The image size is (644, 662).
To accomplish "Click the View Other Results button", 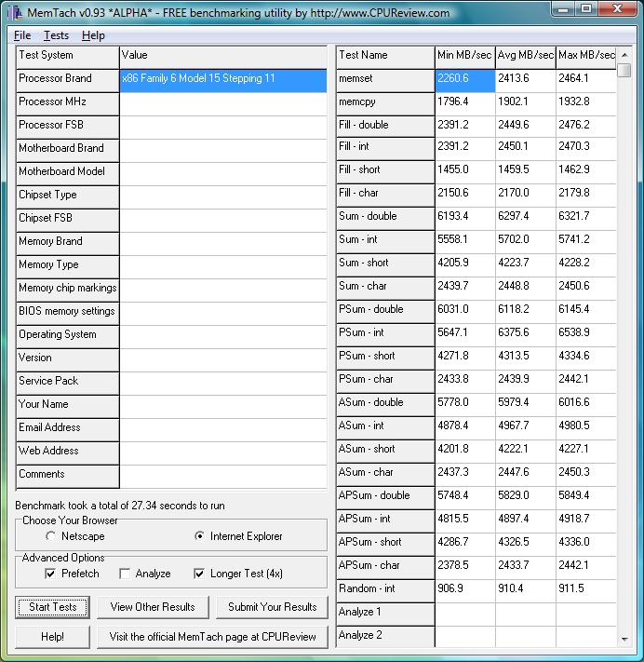I will pos(153,607).
